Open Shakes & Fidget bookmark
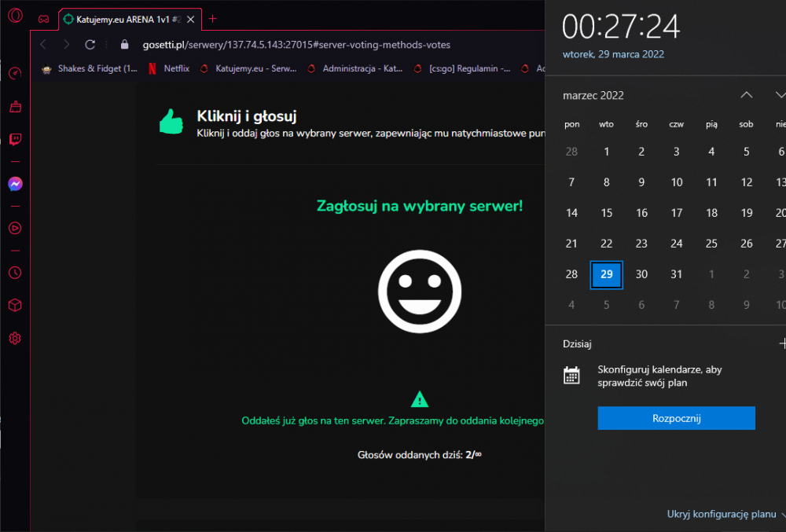This screenshot has height=532, width=786. pos(90,68)
